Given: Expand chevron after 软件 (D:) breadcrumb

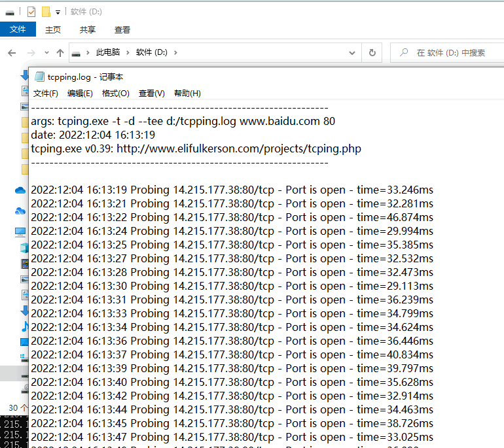Looking at the screenshot, I should pos(175,52).
